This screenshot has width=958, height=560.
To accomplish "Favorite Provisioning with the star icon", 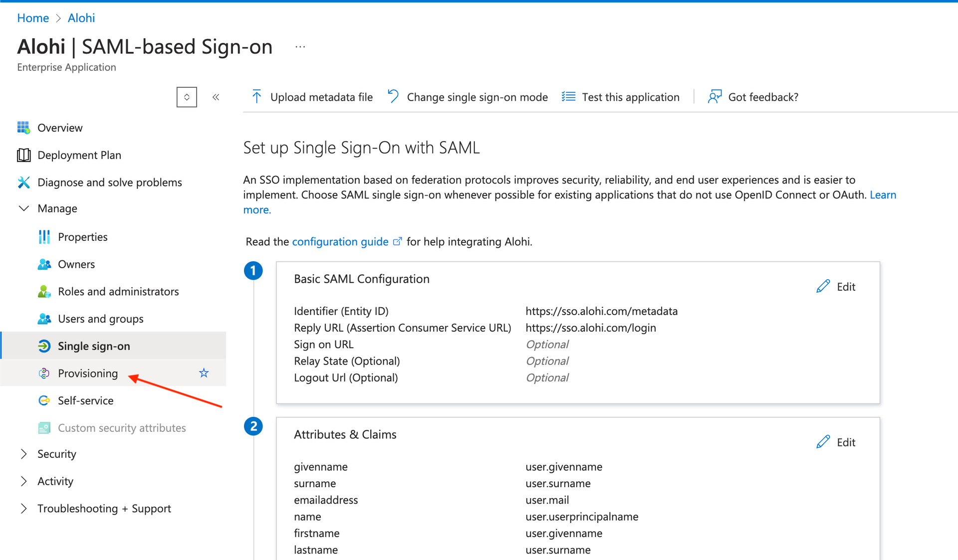I will coord(204,373).
